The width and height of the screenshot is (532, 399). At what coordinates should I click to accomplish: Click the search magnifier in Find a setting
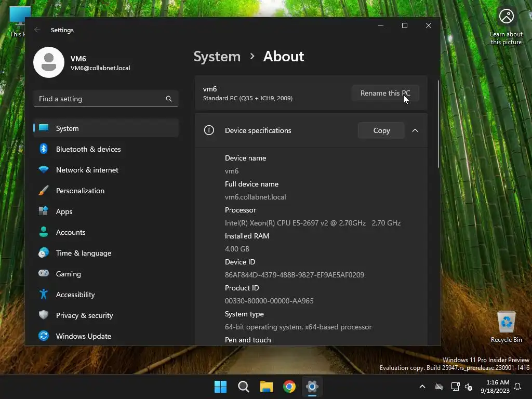pyautogui.click(x=169, y=99)
